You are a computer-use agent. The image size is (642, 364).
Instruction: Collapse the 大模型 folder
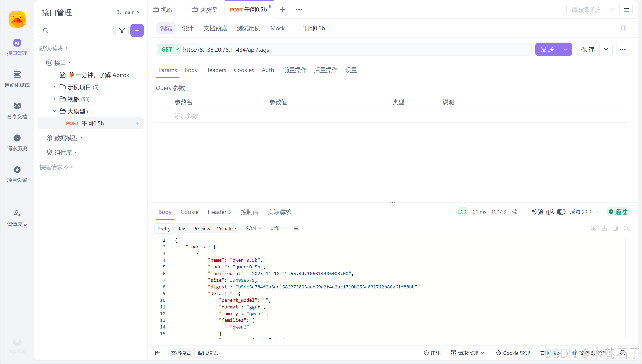[54, 111]
